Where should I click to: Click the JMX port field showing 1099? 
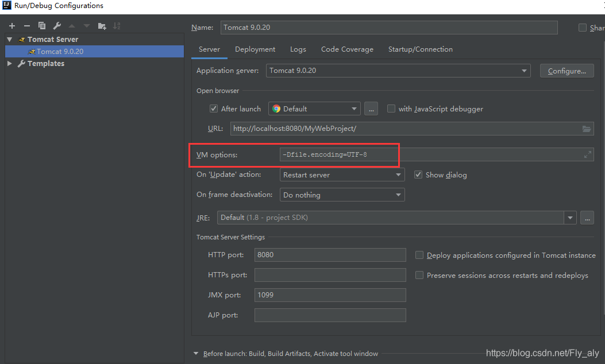click(330, 295)
